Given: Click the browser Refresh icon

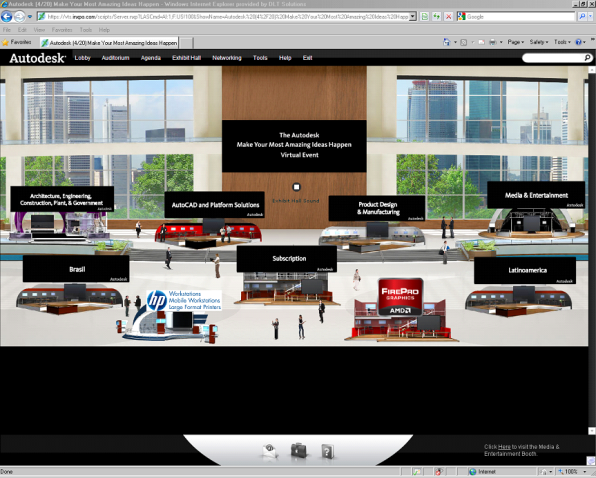Looking at the screenshot, I should [x=436, y=16].
